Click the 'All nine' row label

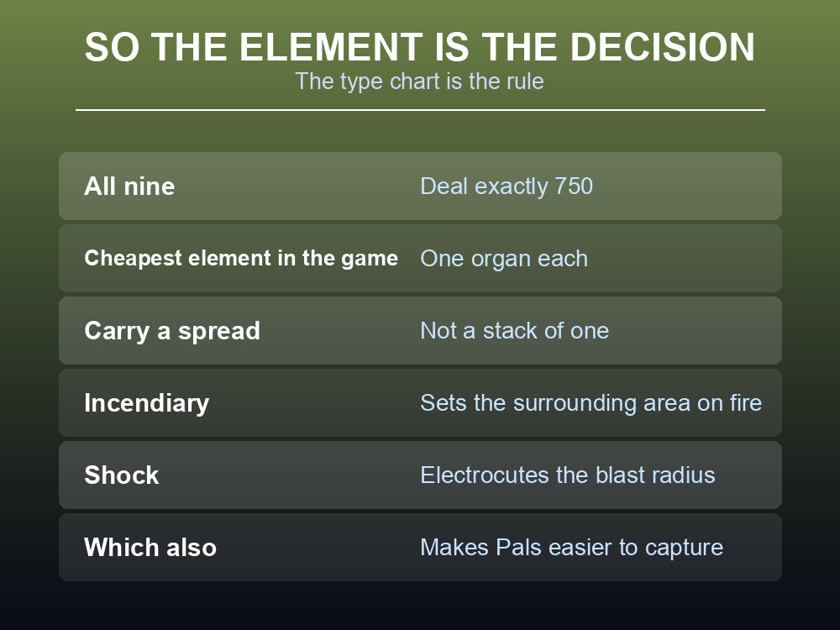pyautogui.click(x=129, y=186)
